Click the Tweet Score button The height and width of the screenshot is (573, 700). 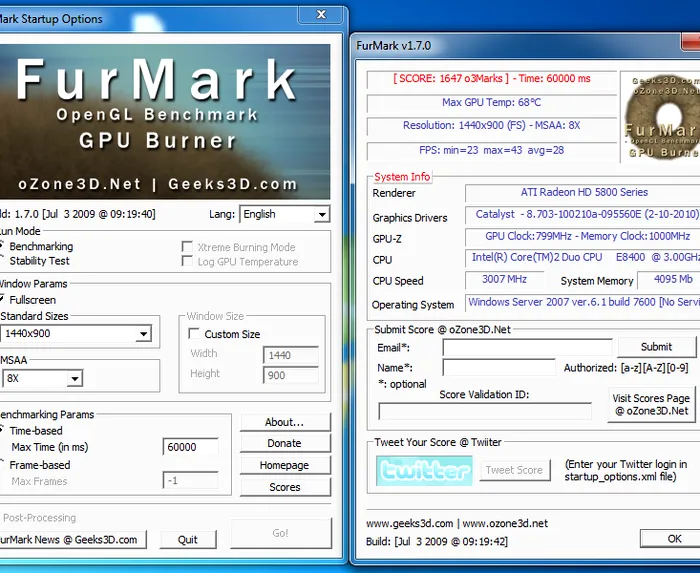pyautogui.click(x=515, y=470)
